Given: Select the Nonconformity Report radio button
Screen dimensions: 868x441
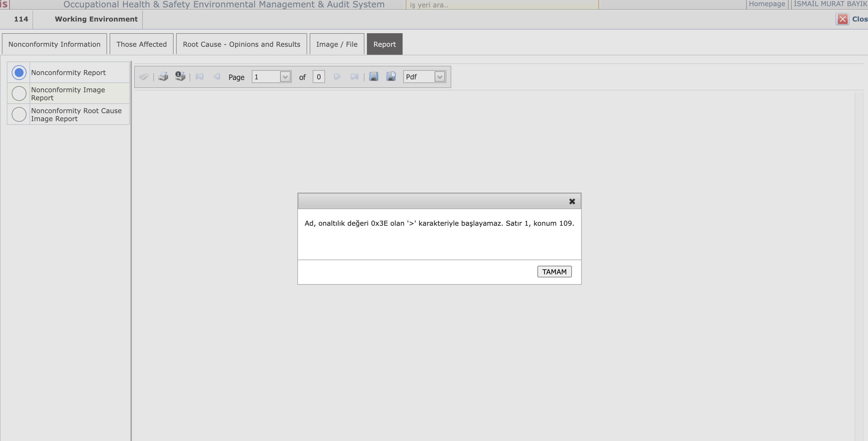Looking at the screenshot, I should [x=19, y=73].
